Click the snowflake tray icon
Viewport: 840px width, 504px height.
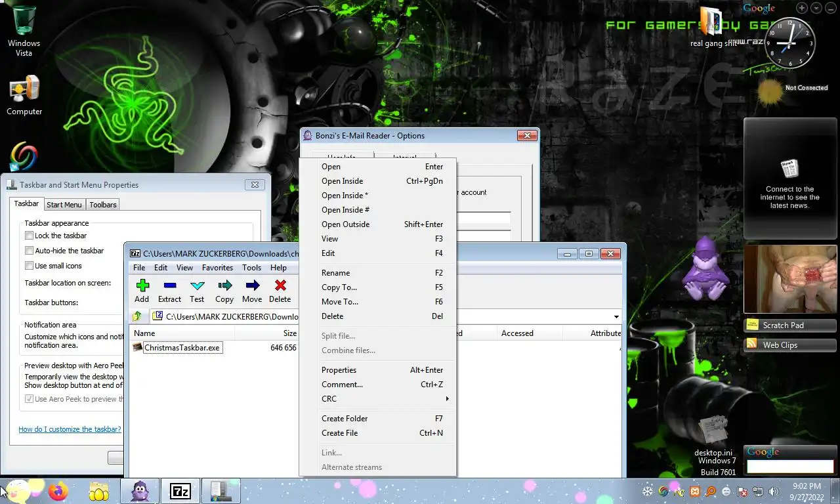[x=647, y=491]
